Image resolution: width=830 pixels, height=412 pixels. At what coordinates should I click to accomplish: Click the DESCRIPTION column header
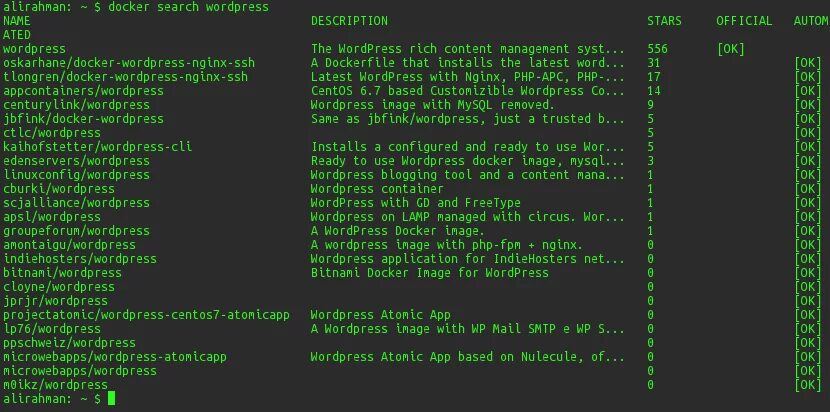[349, 21]
